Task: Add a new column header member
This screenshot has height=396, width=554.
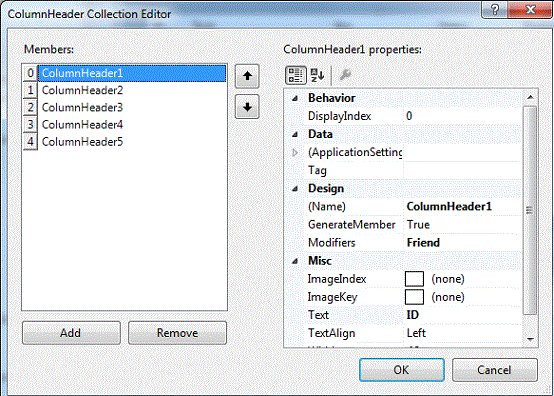Action: point(71,333)
